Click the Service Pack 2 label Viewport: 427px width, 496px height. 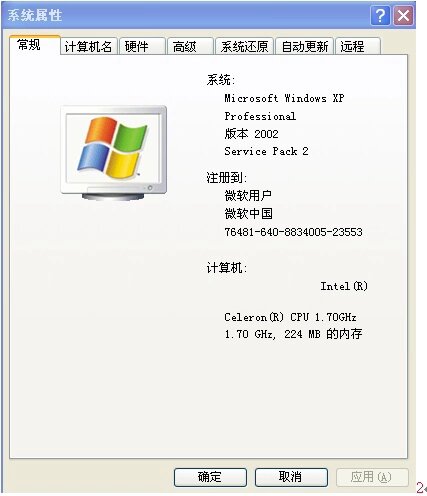coord(266,151)
